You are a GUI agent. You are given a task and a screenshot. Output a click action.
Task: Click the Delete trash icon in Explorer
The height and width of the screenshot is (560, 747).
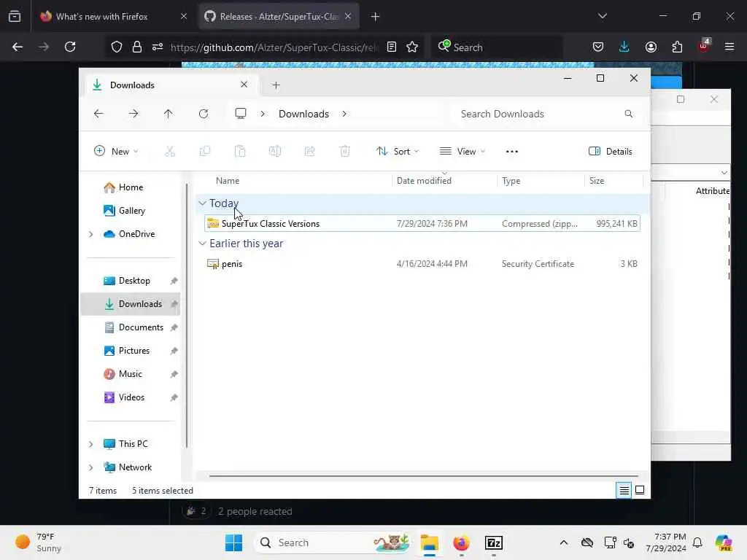coord(344,152)
